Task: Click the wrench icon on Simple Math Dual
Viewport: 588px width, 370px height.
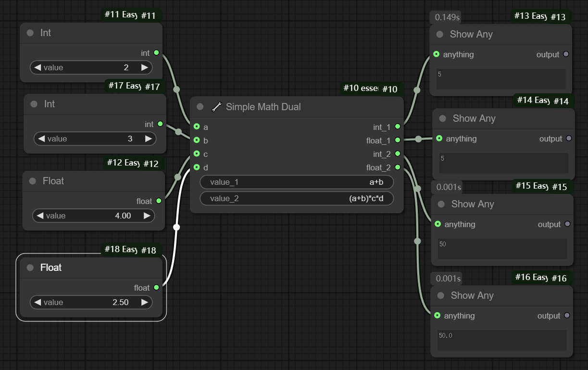Action: point(216,107)
